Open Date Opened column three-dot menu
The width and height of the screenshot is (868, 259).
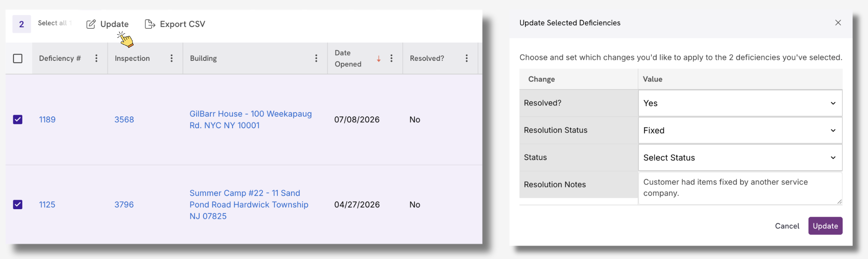point(391,58)
